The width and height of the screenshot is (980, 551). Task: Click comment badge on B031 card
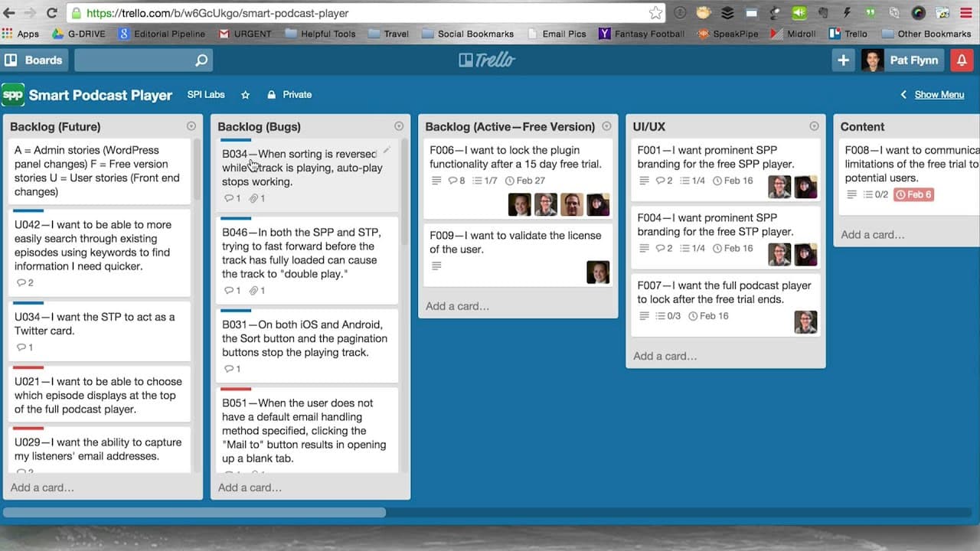pos(232,369)
